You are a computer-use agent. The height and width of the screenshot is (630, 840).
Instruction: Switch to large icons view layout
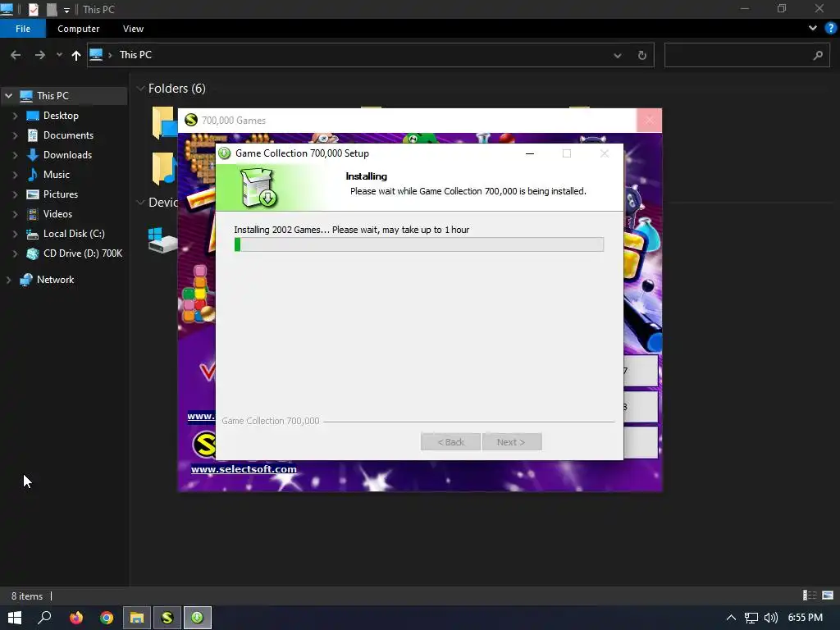pyautogui.click(x=828, y=596)
